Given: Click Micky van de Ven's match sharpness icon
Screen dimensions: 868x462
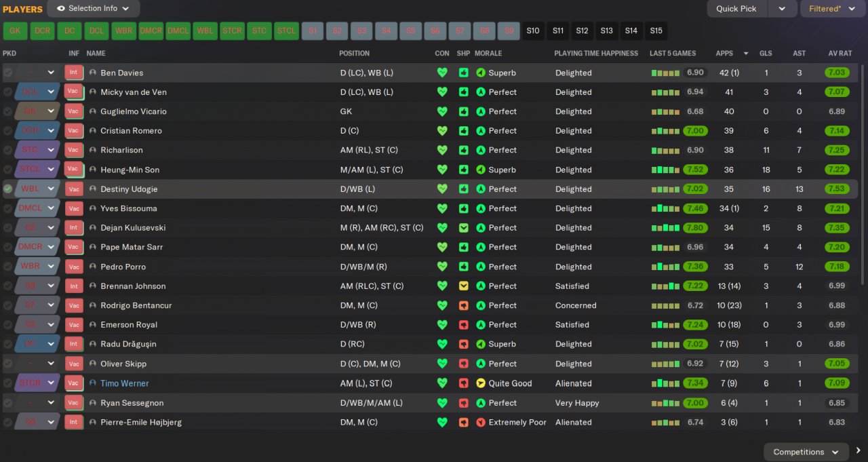Looking at the screenshot, I should [464, 92].
